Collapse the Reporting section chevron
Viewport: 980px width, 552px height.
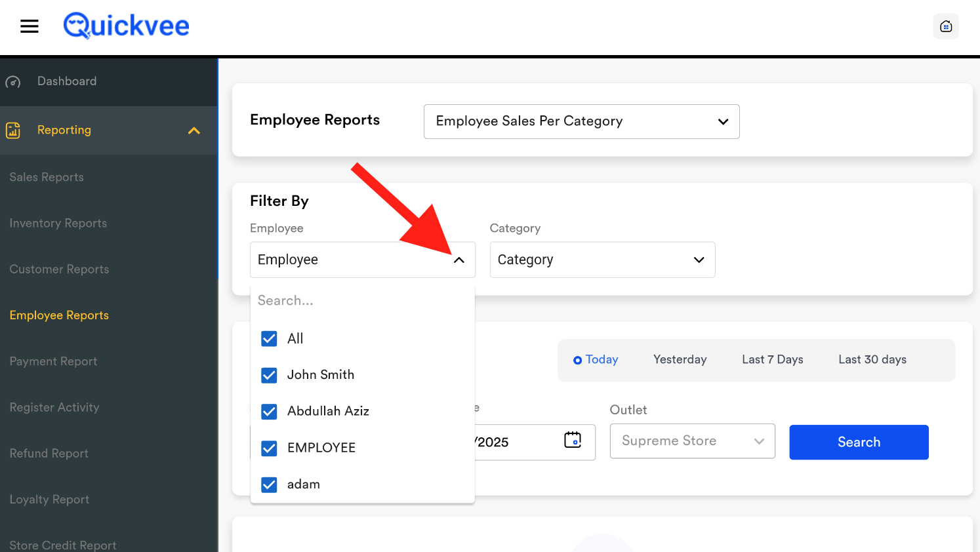click(194, 130)
